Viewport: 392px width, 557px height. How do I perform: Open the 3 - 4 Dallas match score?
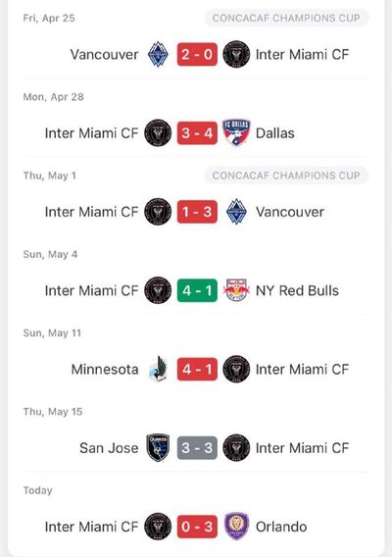197,132
